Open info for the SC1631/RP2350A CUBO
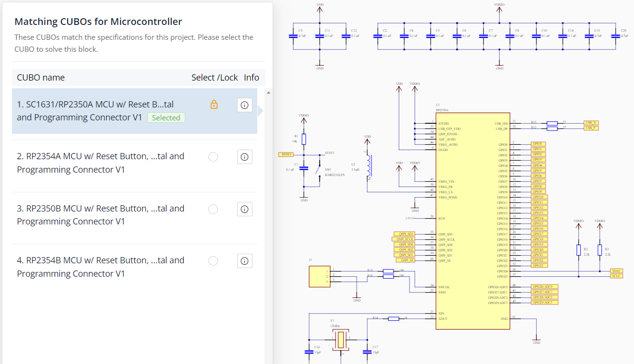This screenshot has width=634, height=364. tap(244, 105)
